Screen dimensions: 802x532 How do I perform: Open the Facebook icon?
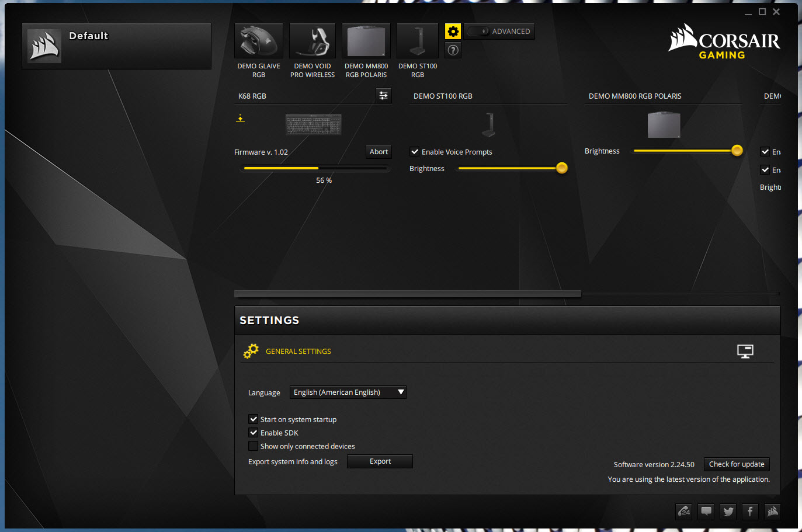tap(751, 512)
